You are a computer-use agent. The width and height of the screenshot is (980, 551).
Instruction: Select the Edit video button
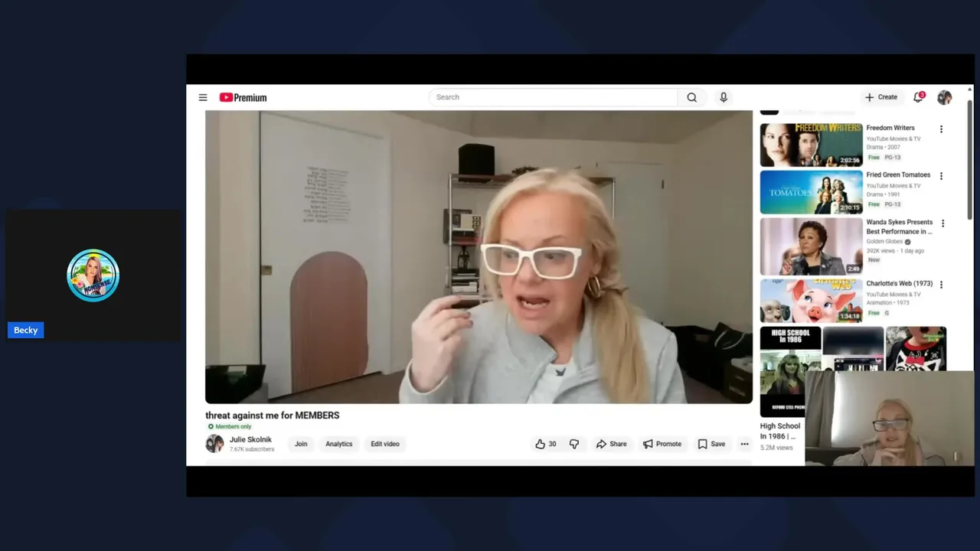coord(385,444)
